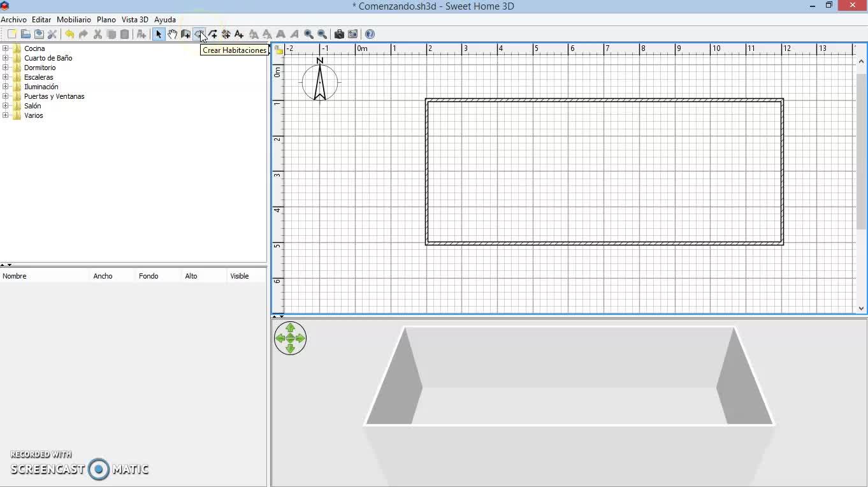Select the Create walls tool

click(x=185, y=34)
